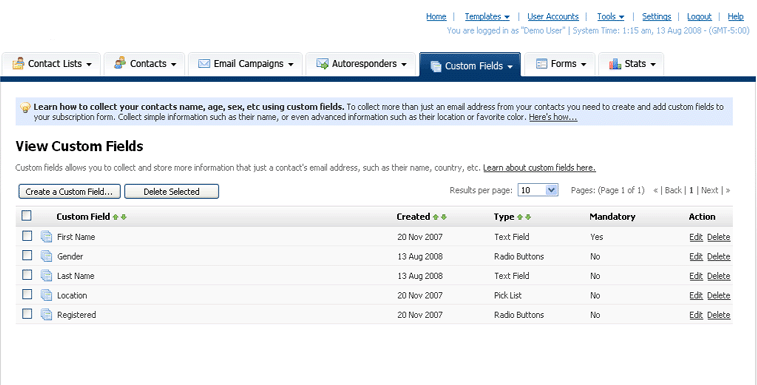Screen dimensions: 757x385
Task: Open the Autoresponders tab
Action: [x=361, y=64]
